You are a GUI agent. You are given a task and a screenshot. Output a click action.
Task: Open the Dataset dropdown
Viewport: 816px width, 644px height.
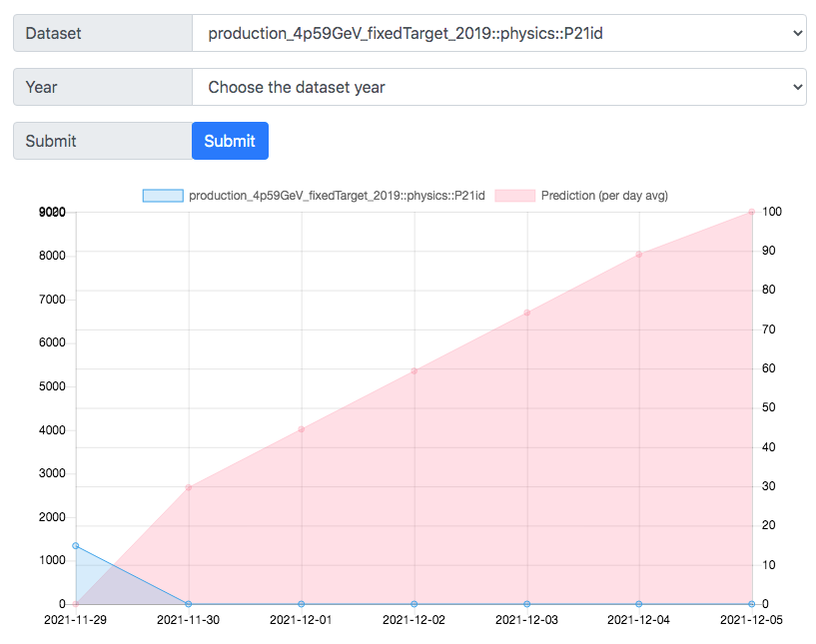point(499,33)
